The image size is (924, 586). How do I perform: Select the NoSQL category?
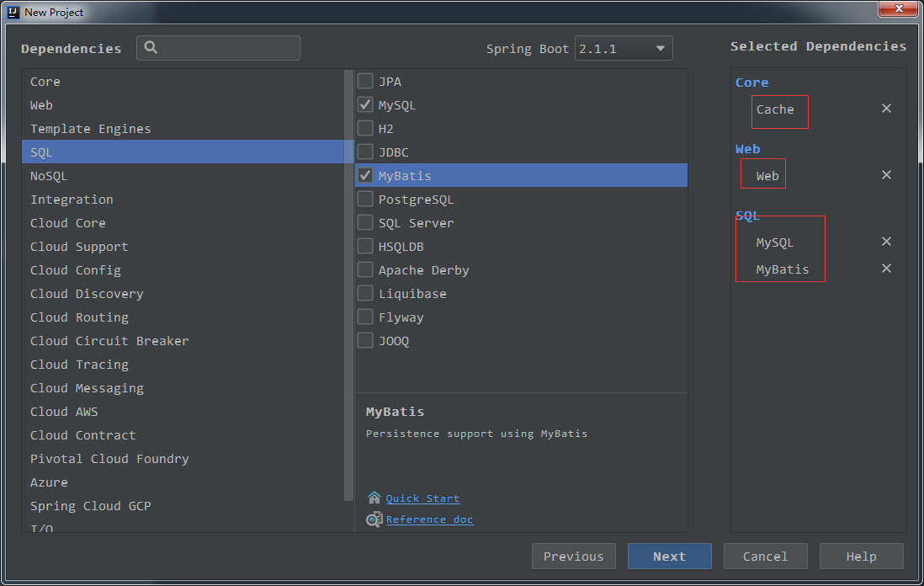pyautogui.click(x=183, y=176)
